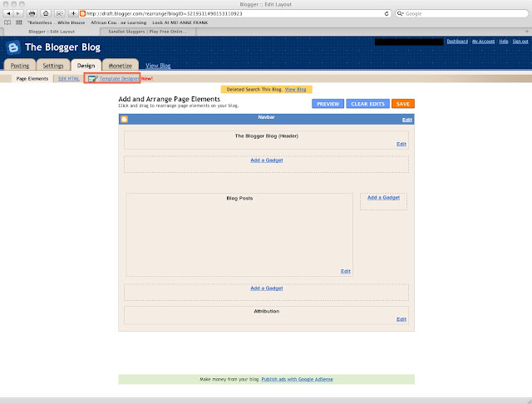This screenshot has height=404, width=532.
Task: Click the PREVIEW button
Action: 328,104
